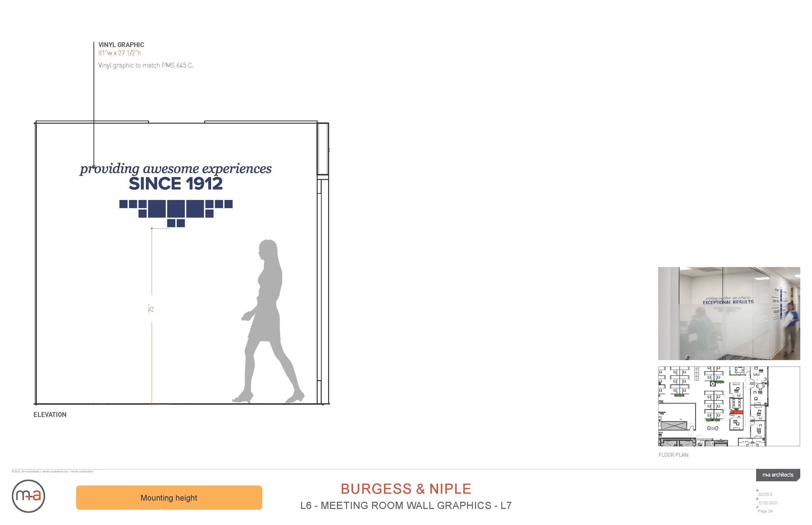The height and width of the screenshot is (525, 812).
Task: Select the m+a architects banner icon
Action: pyautogui.click(x=778, y=475)
